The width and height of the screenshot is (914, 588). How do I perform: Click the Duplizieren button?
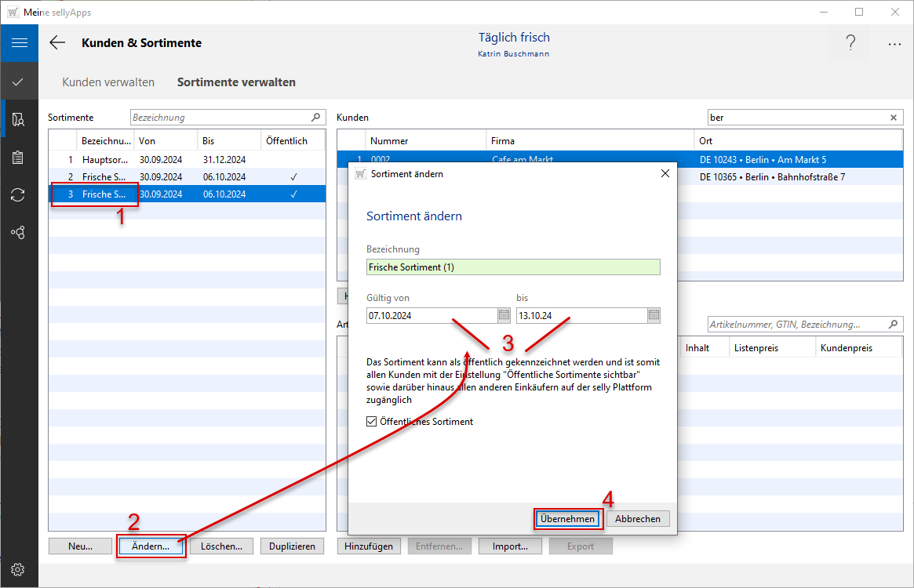coord(292,546)
